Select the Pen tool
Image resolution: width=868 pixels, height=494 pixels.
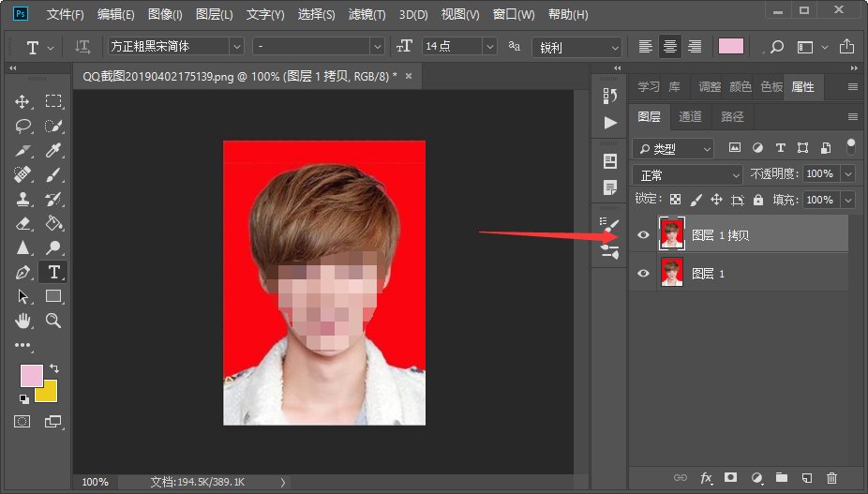23,272
